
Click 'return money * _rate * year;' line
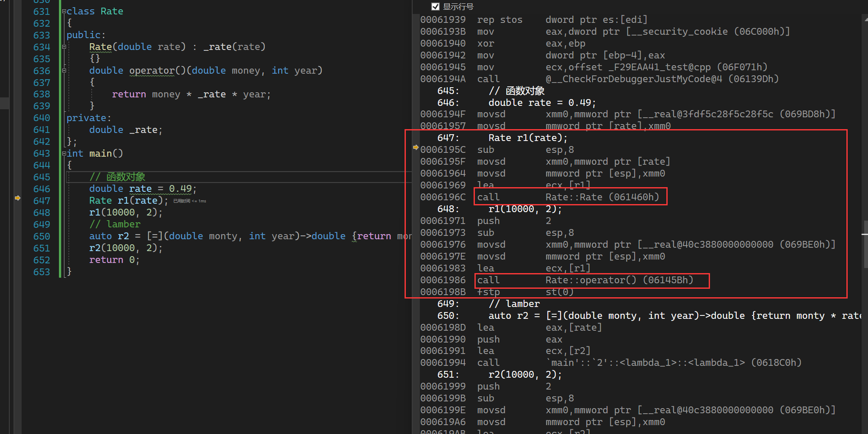[x=191, y=94]
